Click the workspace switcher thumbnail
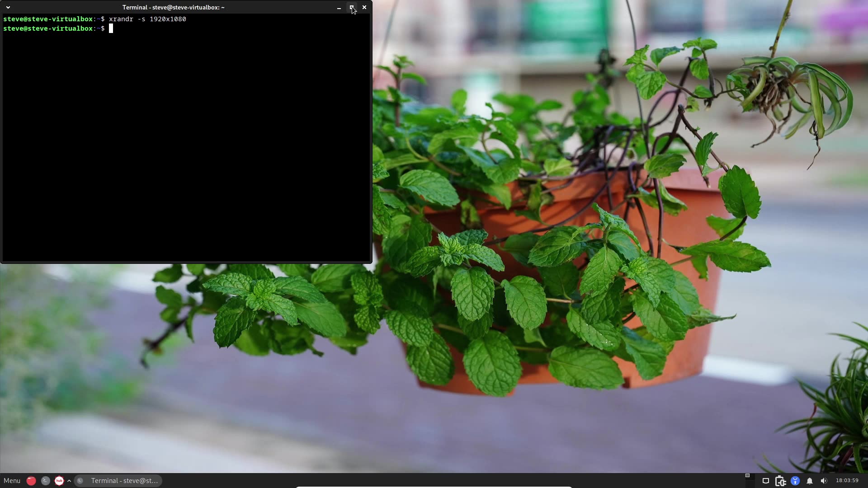 coord(747,476)
